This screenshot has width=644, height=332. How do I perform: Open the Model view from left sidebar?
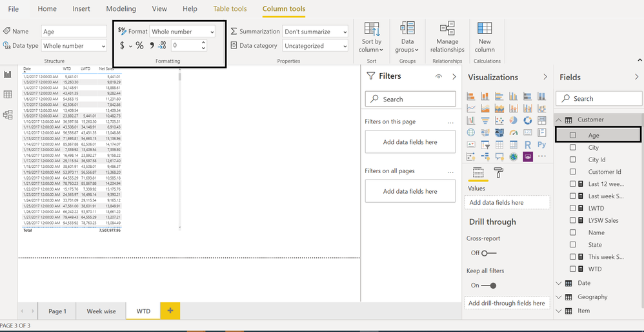pyautogui.click(x=8, y=114)
